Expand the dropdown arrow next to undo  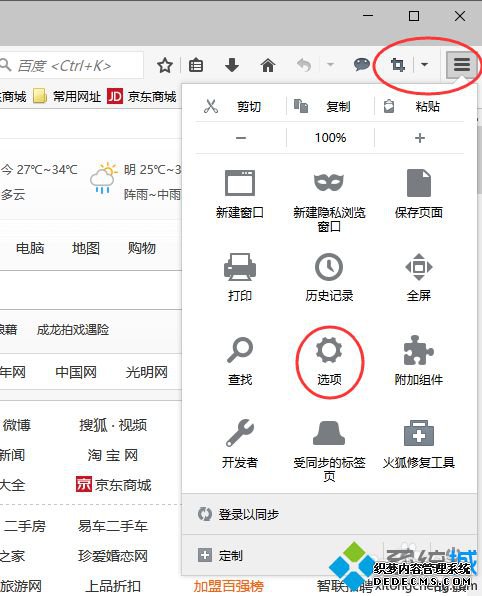(x=330, y=65)
